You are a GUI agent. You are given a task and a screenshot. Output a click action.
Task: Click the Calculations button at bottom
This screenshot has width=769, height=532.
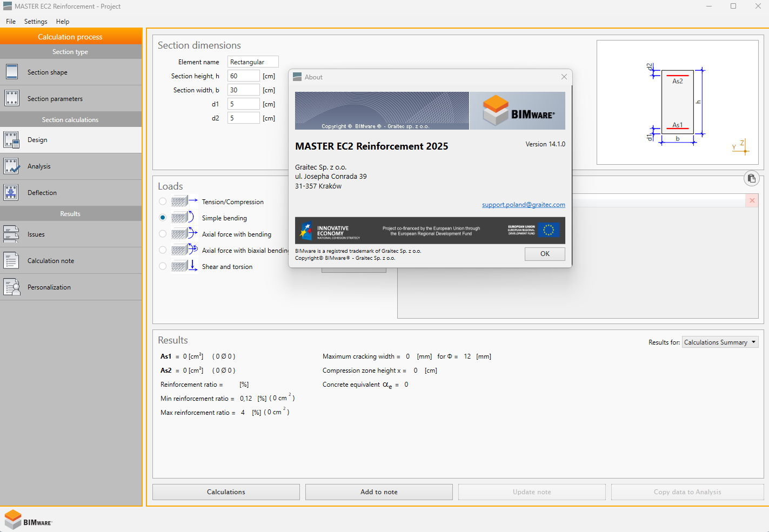226,492
